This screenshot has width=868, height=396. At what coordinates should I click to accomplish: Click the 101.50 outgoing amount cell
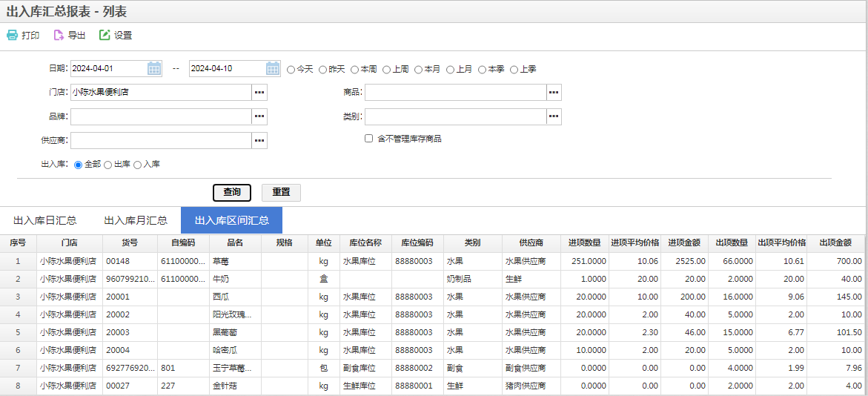point(835,332)
